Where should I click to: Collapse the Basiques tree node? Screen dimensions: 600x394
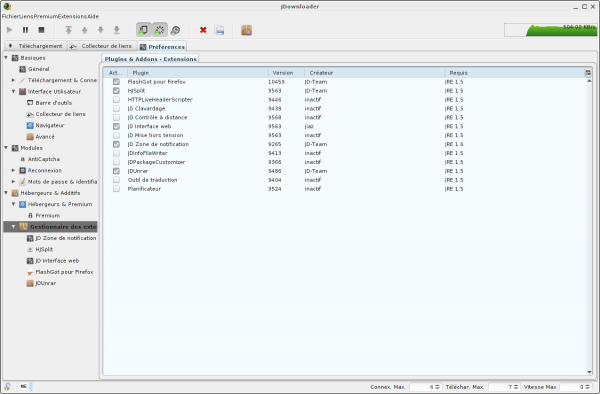tap(6, 58)
